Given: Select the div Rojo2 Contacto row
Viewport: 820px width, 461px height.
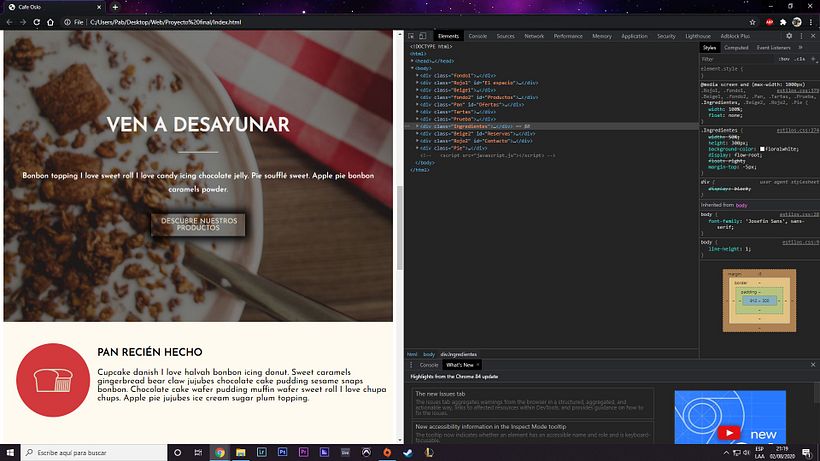Looking at the screenshot, I should 552,141.
